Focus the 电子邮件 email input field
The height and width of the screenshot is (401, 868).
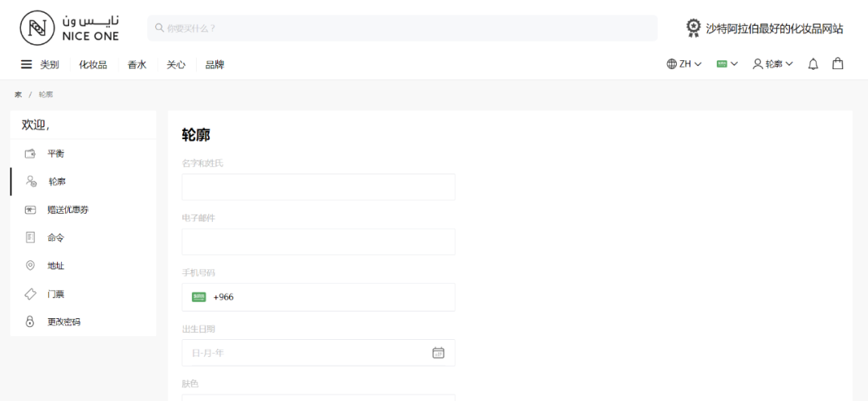click(x=318, y=242)
